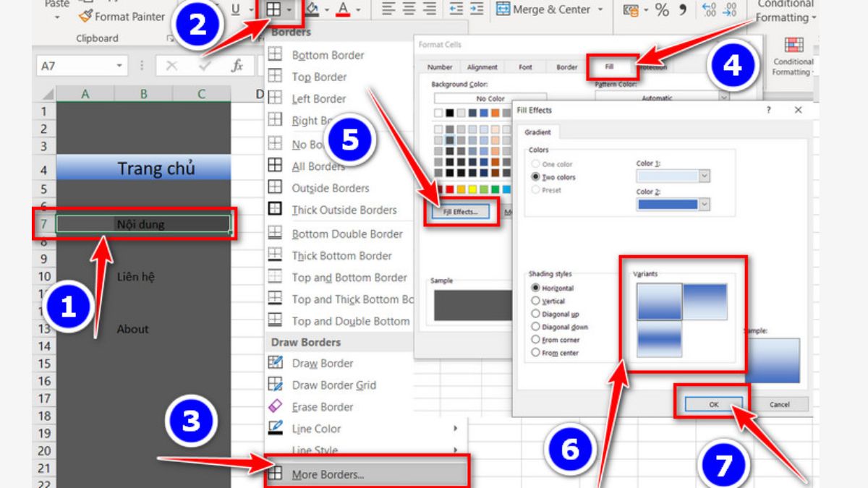Select the top-right gradient variant thumbnail

click(705, 301)
